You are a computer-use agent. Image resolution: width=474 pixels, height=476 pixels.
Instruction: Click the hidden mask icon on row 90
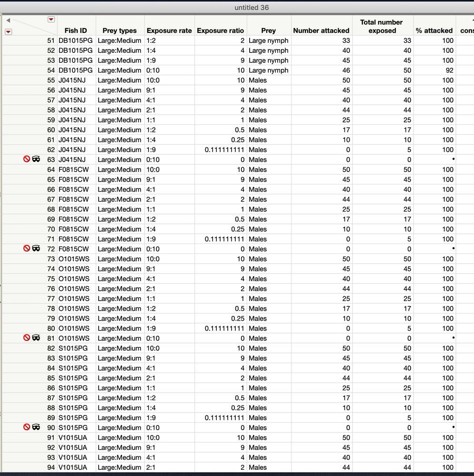[36, 427]
